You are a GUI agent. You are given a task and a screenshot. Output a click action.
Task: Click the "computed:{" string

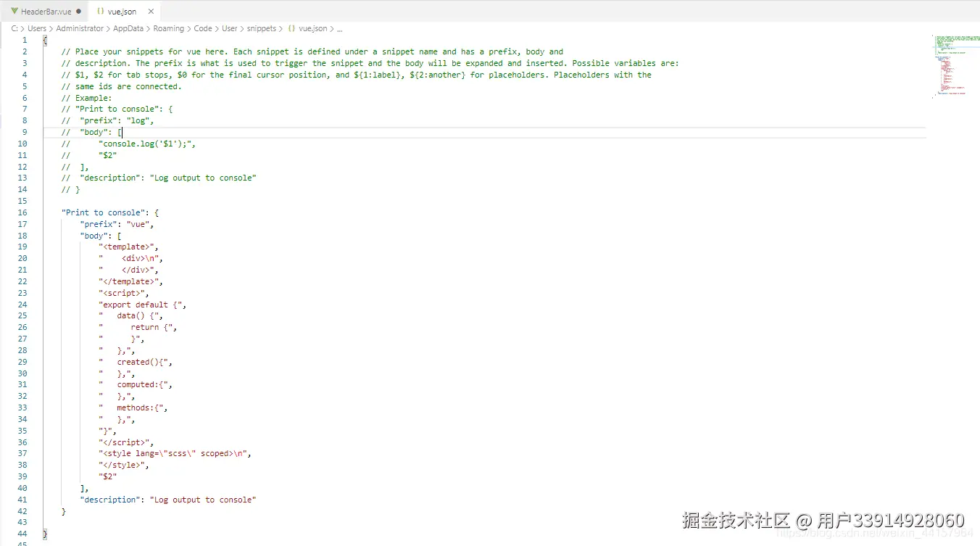tap(133, 384)
